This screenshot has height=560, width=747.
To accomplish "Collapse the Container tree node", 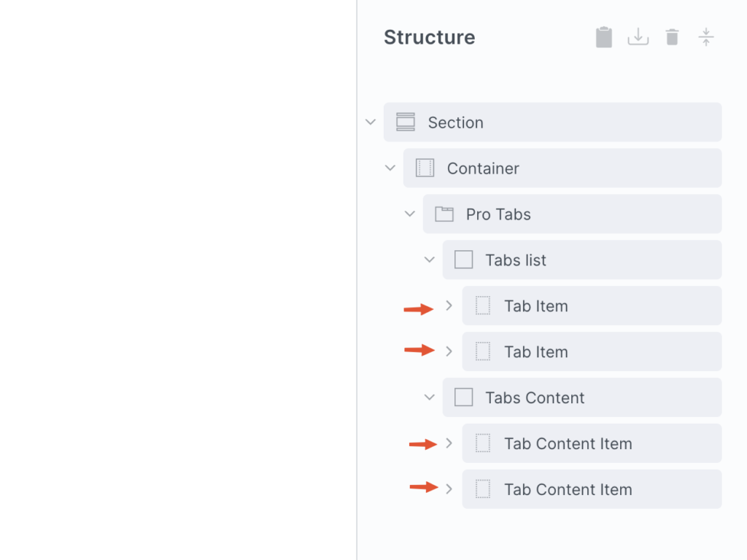I will [x=390, y=168].
